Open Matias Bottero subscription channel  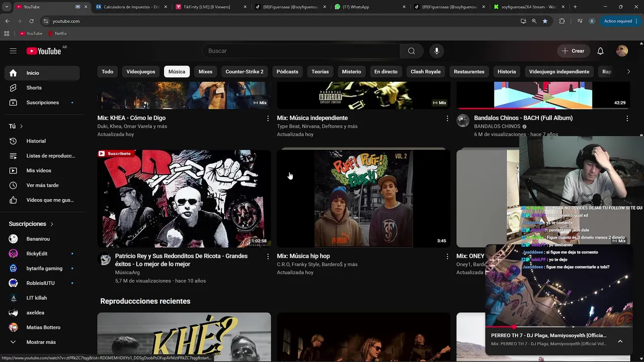pyautogui.click(x=42, y=327)
